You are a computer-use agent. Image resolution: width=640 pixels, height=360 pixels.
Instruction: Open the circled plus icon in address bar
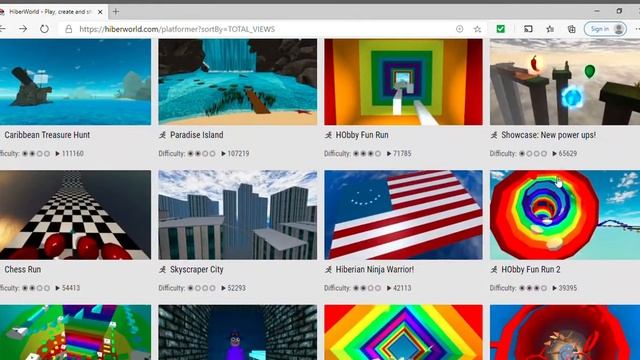[460, 29]
